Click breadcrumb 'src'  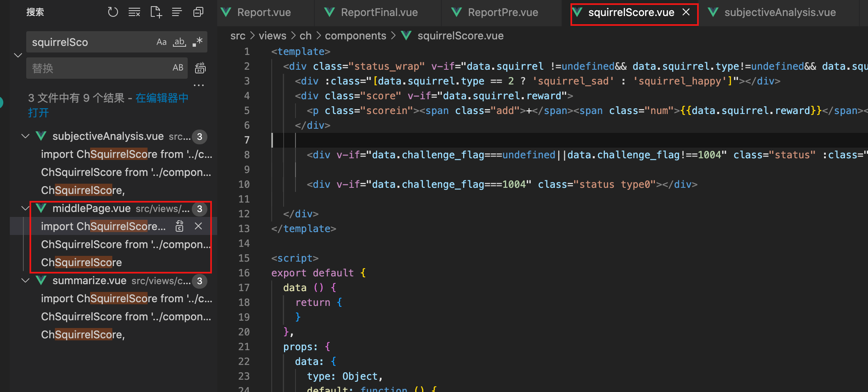(238, 36)
